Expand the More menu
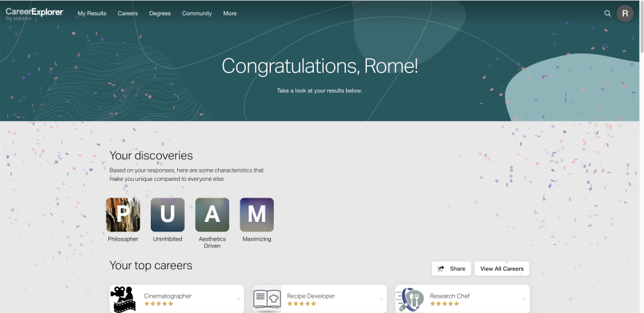 tap(230, 13)
